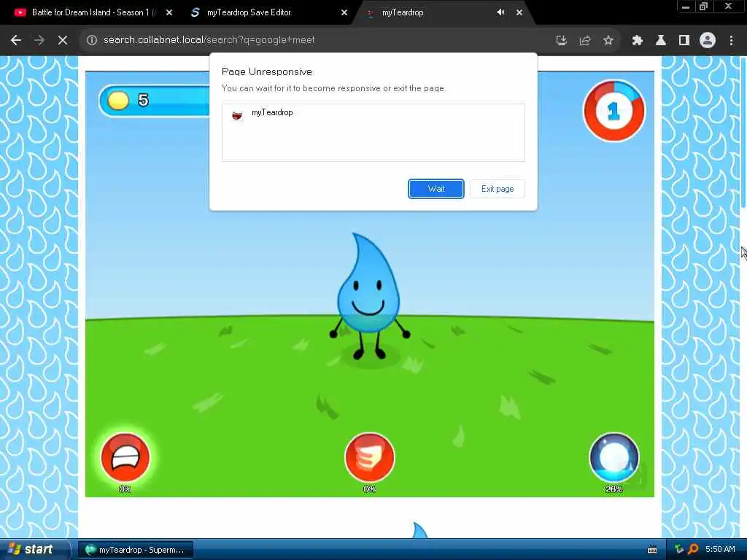Open the Chrome Labs flask icon
The width and height of the screenshot is (747, 560).
pos(661,41)
